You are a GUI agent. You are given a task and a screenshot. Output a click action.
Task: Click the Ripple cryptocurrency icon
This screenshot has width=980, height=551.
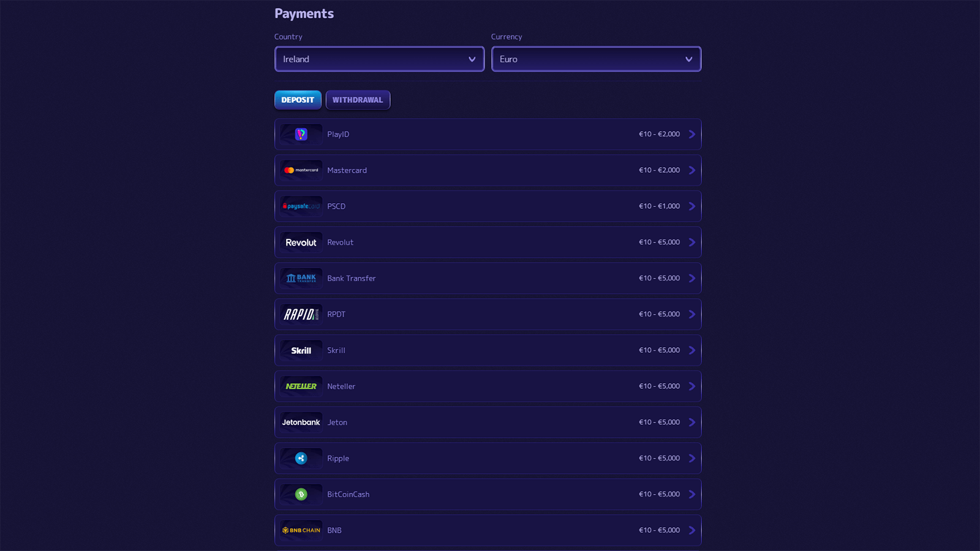point(301,458)
